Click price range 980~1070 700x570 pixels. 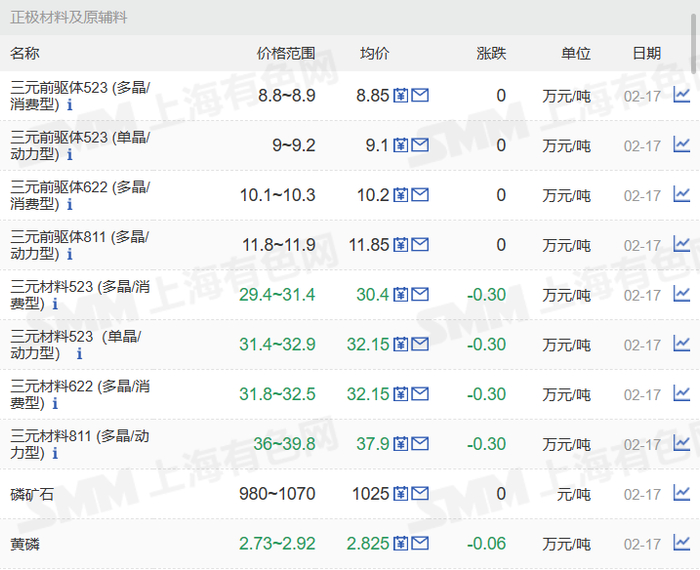(277, 494)
